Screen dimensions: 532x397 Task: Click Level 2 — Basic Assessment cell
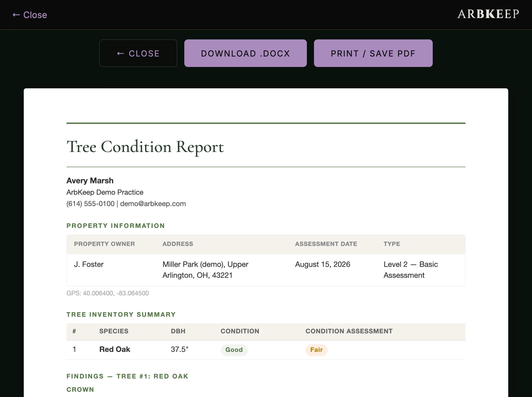(411, 270)
